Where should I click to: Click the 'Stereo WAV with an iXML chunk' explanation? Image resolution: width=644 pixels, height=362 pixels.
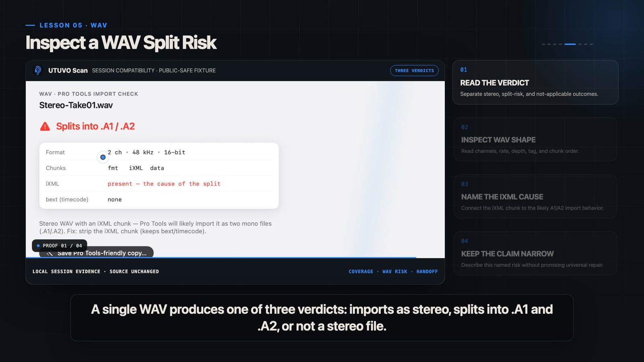click(155, 227)
